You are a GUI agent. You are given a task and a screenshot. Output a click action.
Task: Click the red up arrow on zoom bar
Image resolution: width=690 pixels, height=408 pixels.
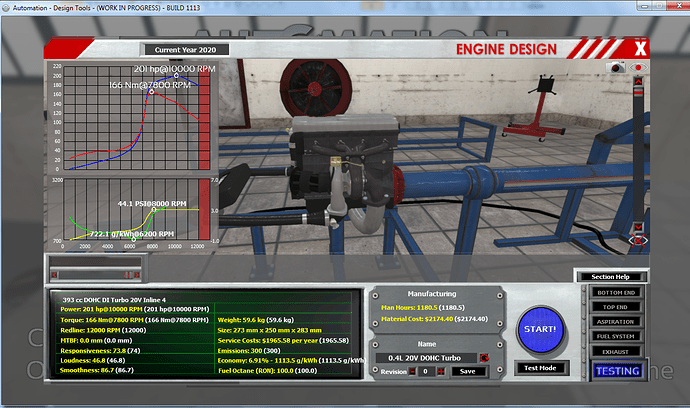638,82
